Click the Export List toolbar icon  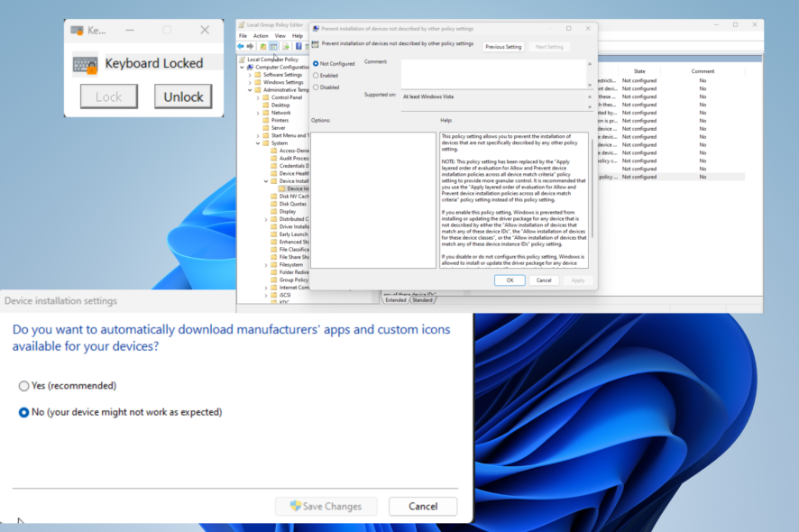coord(285,46)
